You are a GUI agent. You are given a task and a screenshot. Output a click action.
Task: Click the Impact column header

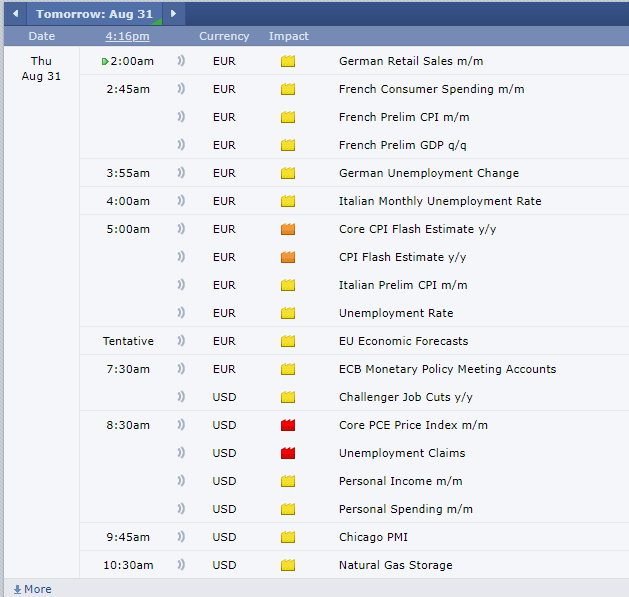(x=288, y=36)
